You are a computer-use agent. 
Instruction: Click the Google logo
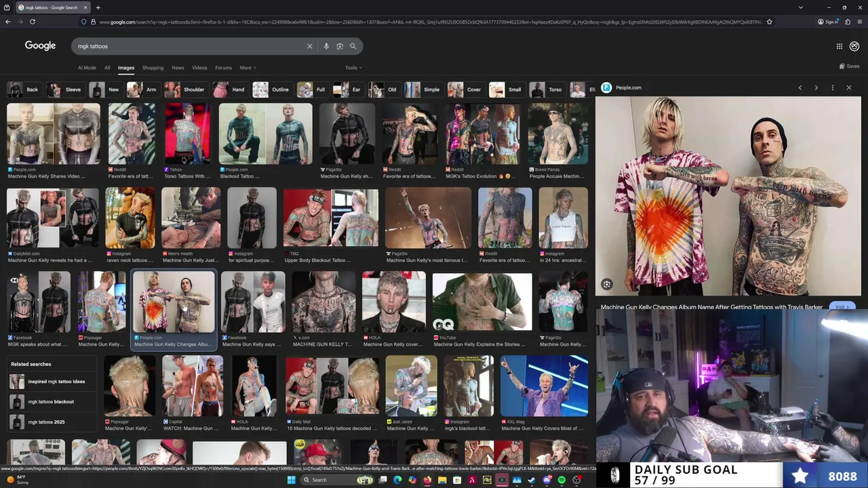tap(40, 45)
